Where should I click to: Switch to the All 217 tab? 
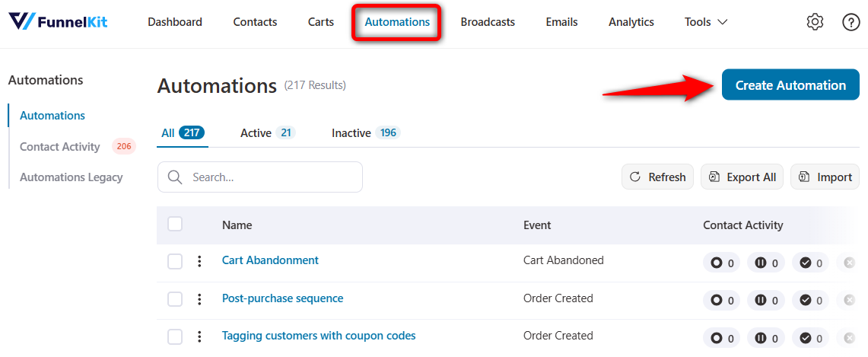[183, 133]
